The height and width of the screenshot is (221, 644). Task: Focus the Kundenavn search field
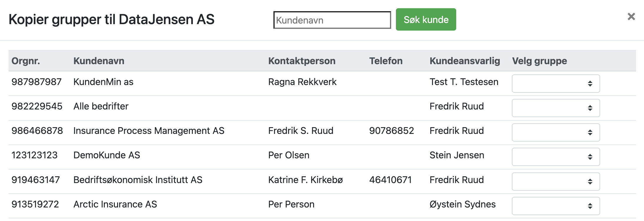coord(332,20)
